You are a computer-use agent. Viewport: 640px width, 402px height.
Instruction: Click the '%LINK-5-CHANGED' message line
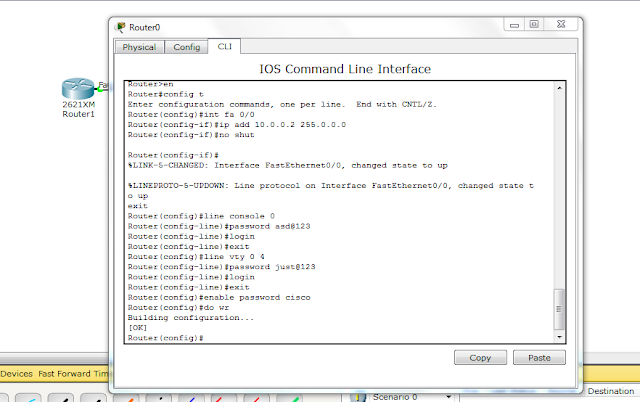288,165
